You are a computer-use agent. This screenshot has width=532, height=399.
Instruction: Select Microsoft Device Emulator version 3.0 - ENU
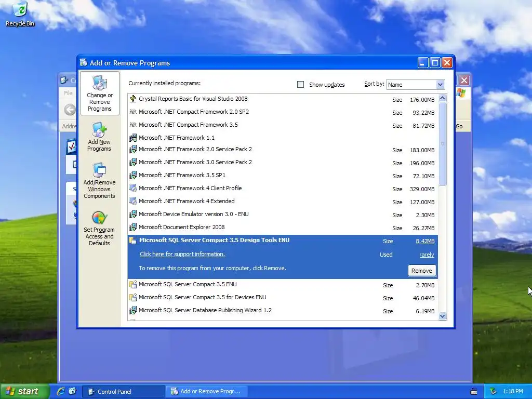pos(283,215)
